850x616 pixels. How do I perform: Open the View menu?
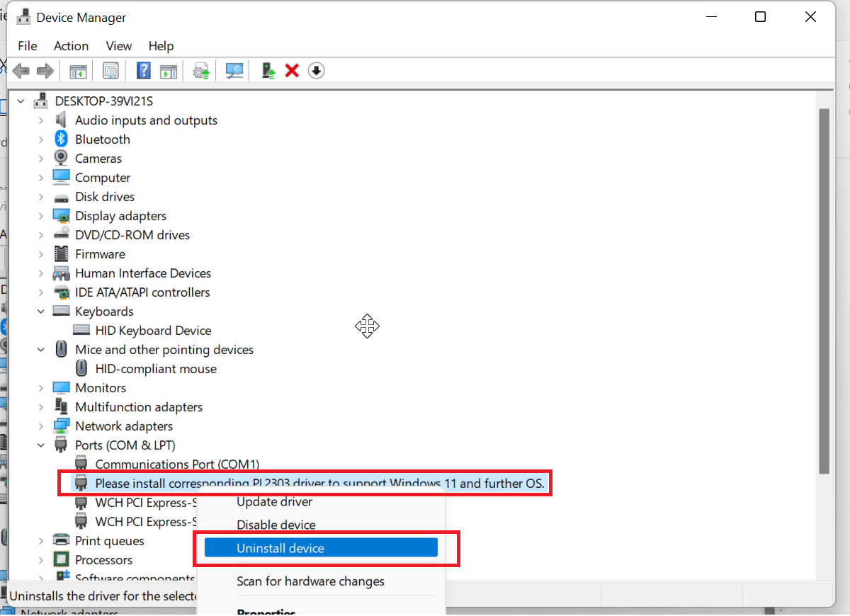coord(118,45)
